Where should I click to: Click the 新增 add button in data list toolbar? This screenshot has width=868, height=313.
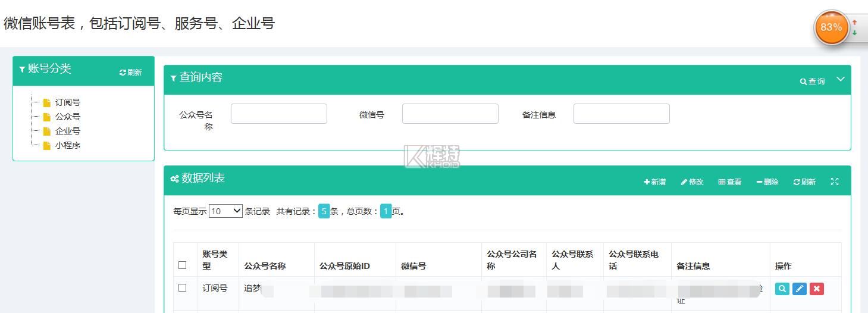tap(655, 182)
